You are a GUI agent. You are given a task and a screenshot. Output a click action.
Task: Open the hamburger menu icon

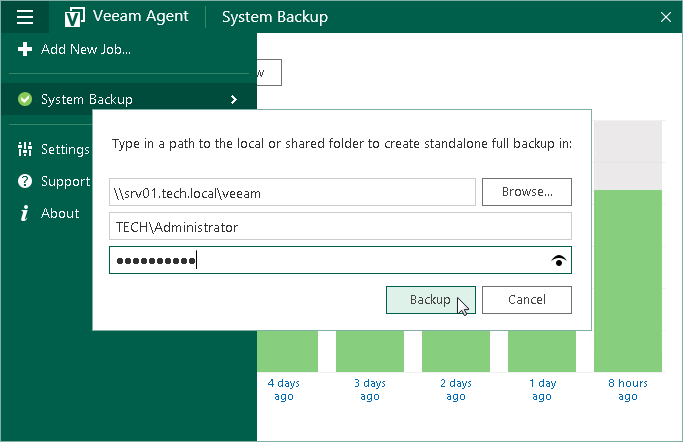tap(25, 17)
